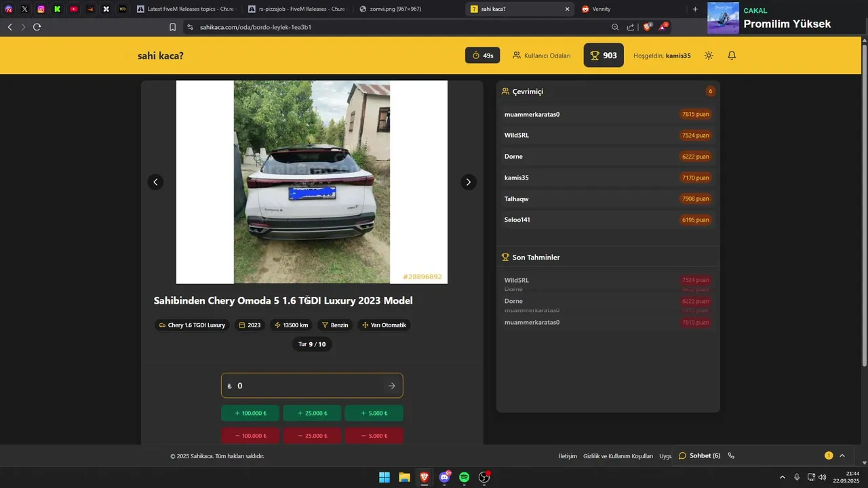Submit the guess with arrow button
Viewport: 868px width, 488px height.
[x=391, y=386]
